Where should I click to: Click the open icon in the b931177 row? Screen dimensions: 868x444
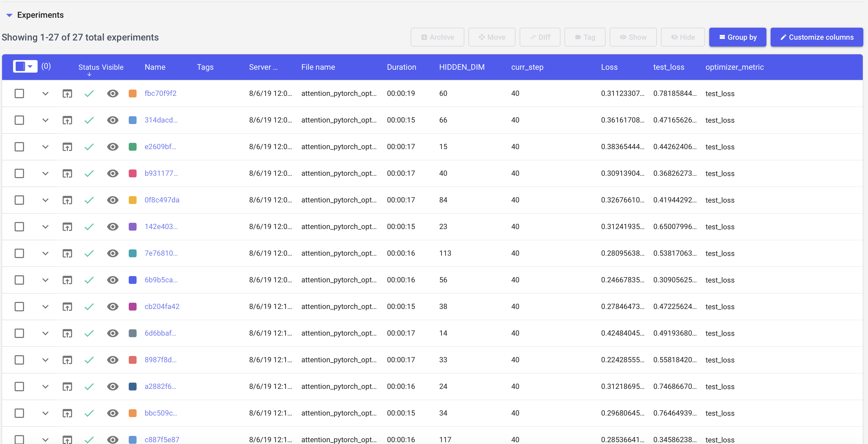click(x=67, y=173)
